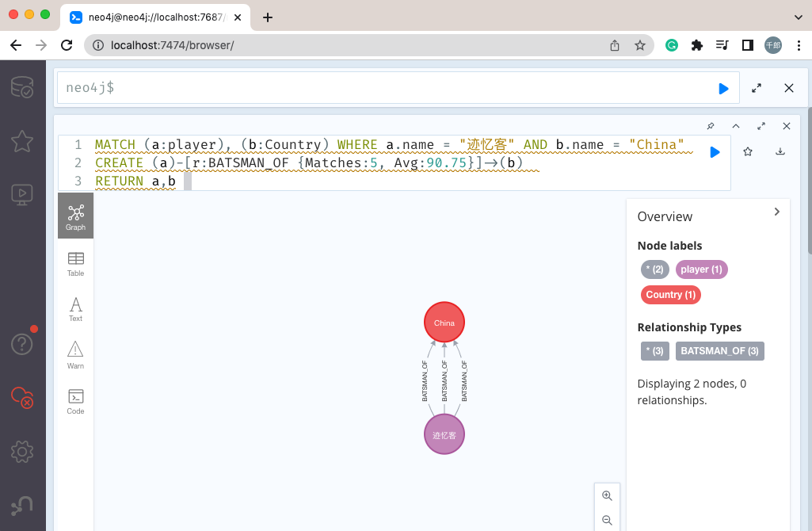Viewport: 812px width, 531px height.
Task: Open the Database information sidebar icon
Action: pos(22,87)
